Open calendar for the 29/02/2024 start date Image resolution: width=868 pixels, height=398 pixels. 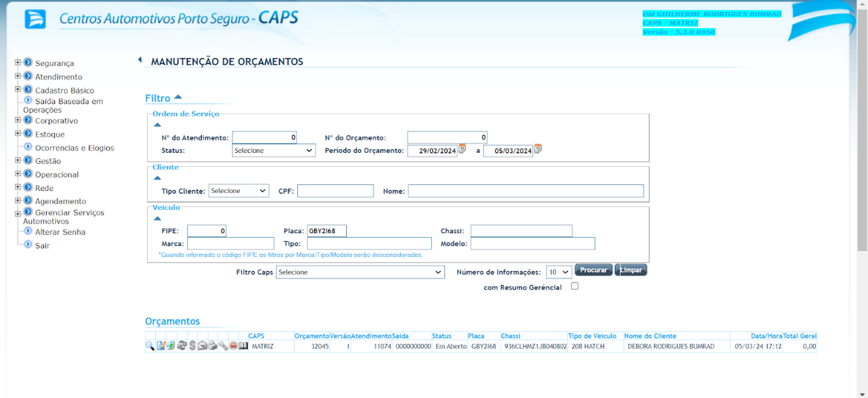tap(462, 149)
